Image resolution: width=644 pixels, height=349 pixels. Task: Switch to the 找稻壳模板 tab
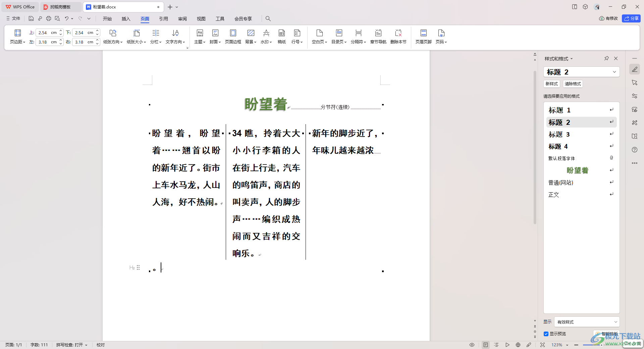[60, 7]
